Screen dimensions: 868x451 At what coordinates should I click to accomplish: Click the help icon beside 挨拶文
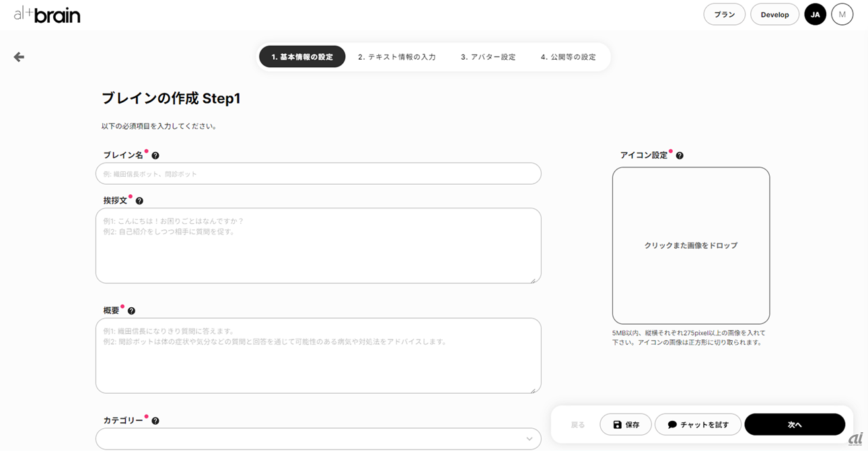tap(139, 201)
